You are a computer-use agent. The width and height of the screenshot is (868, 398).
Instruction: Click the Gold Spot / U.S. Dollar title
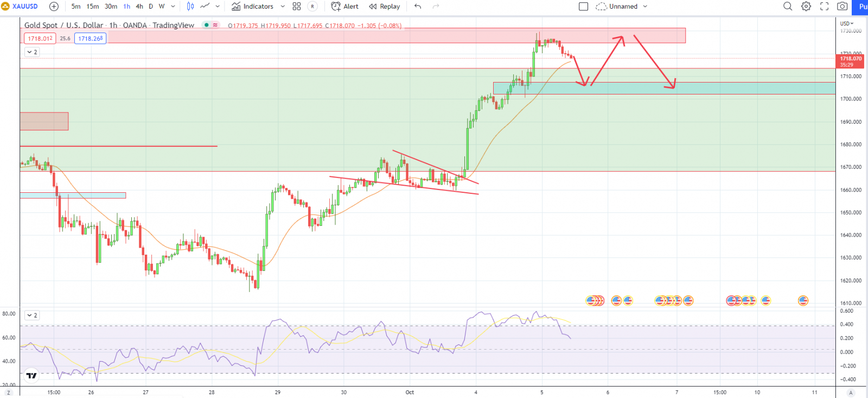(63, 25)
